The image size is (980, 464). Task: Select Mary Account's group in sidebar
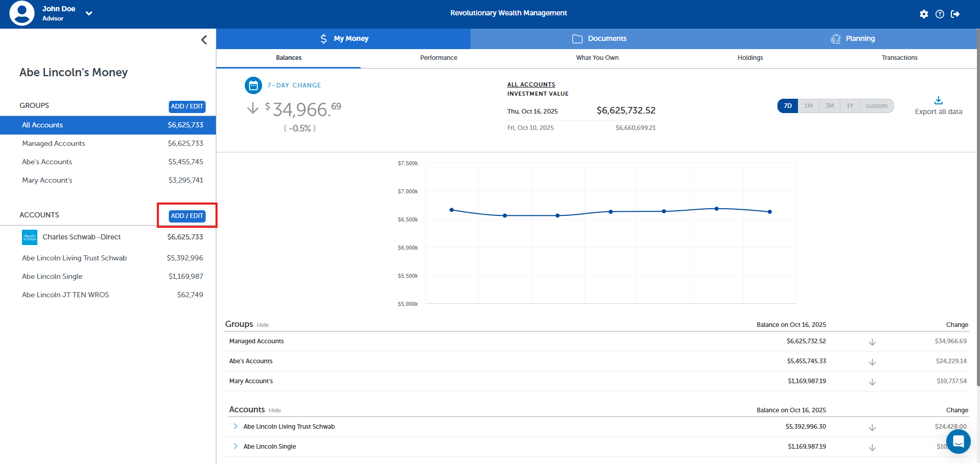tap(47, 181)
